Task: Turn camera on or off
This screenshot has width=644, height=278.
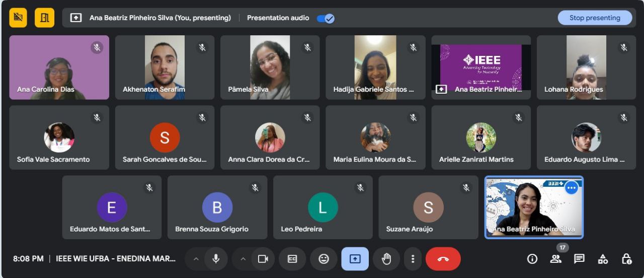Action: click(263, 259)
